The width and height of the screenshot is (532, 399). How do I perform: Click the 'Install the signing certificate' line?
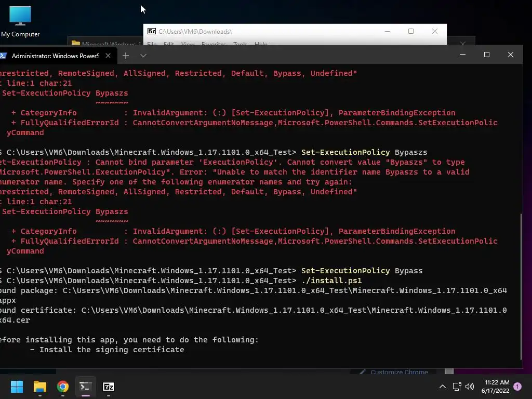[112, 350]
